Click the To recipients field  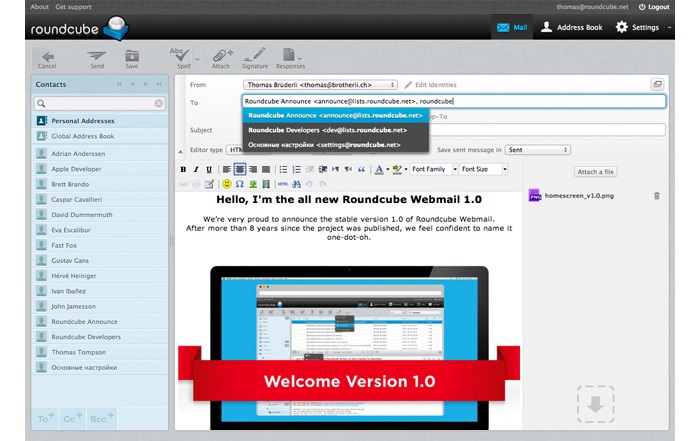454,101
